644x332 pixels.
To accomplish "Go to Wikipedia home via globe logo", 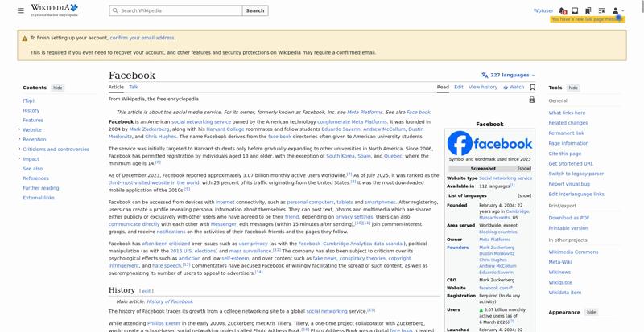I will point(54,10).
